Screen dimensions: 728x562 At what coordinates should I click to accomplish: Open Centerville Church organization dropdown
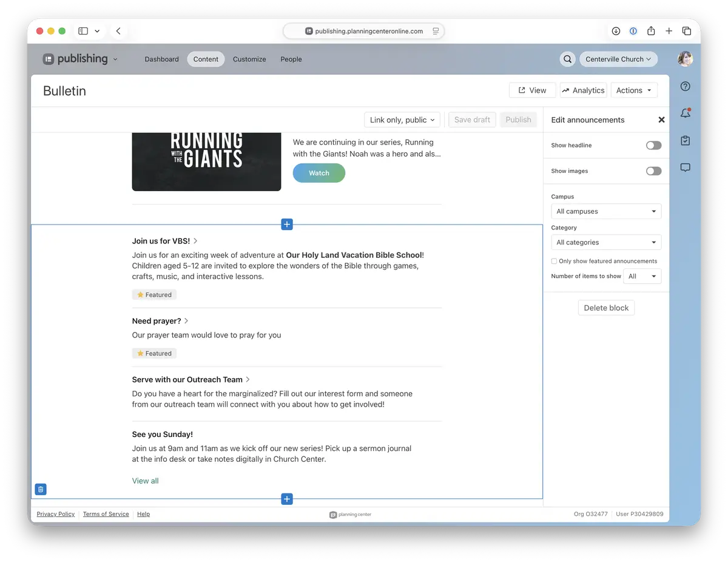(x=618, y=59)
